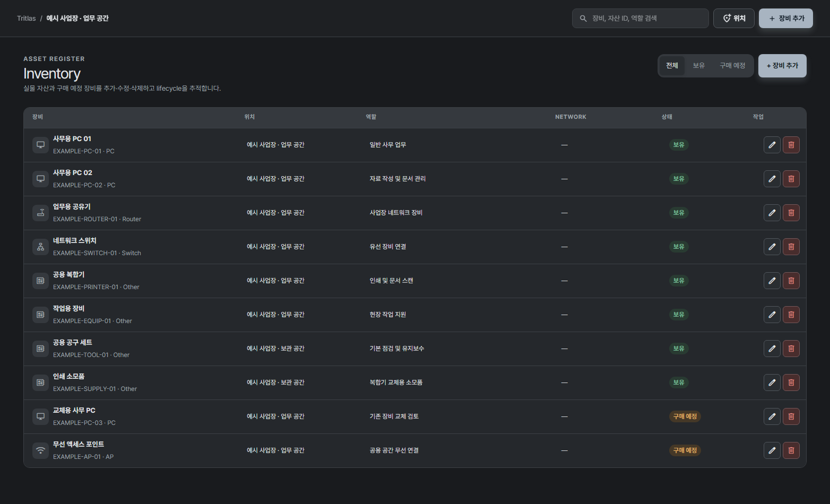The height and width of the screenshot is (504, 830).
Task: Edit the 공용 복합기 row
Action: (x=772, y=281)
